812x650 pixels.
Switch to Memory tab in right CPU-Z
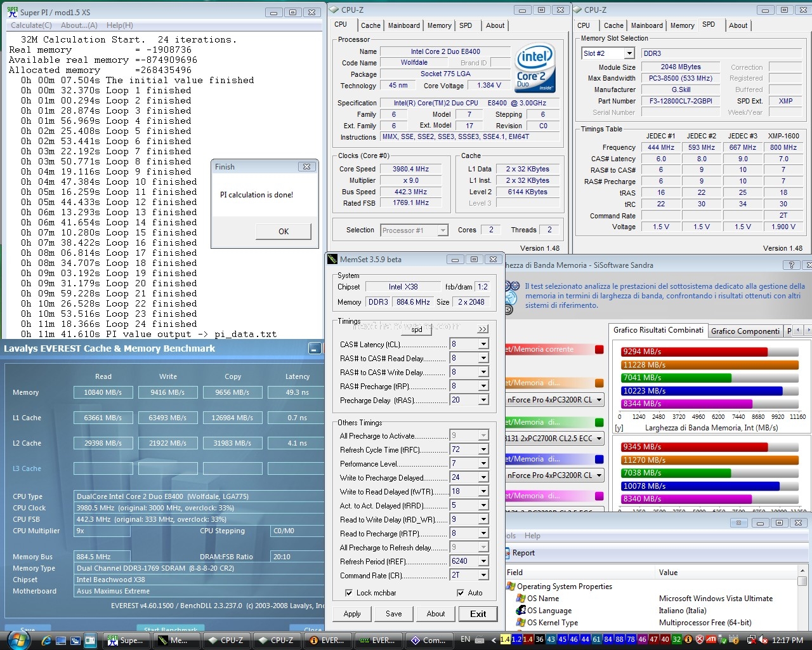point(683,25)
